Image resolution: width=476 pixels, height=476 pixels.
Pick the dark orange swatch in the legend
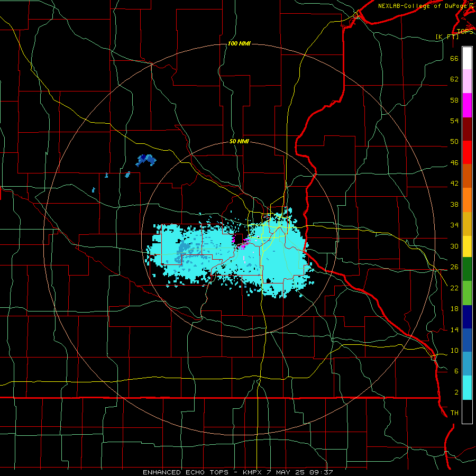467,176
